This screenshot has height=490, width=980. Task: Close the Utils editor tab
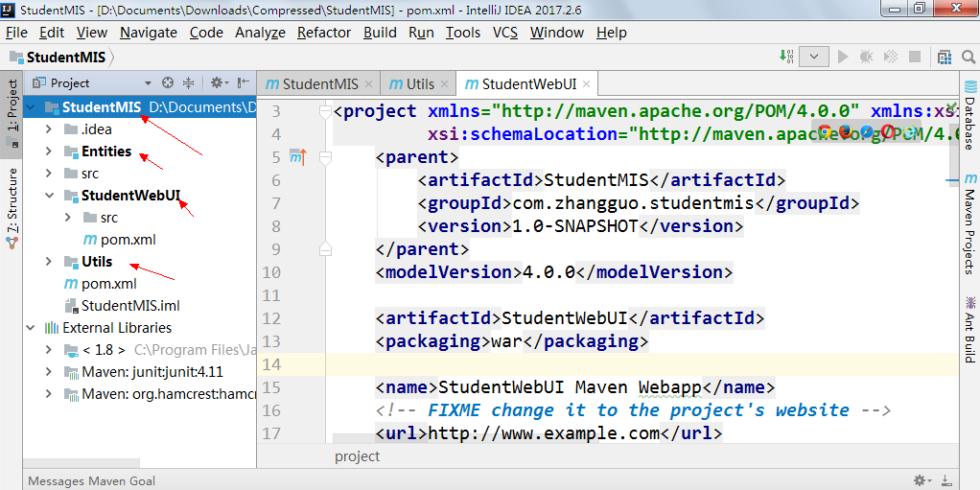[445, 83]
